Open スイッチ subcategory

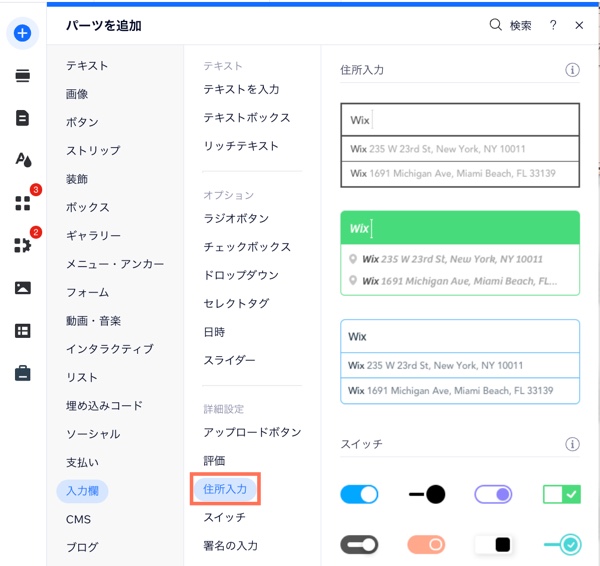coord(225,517)
